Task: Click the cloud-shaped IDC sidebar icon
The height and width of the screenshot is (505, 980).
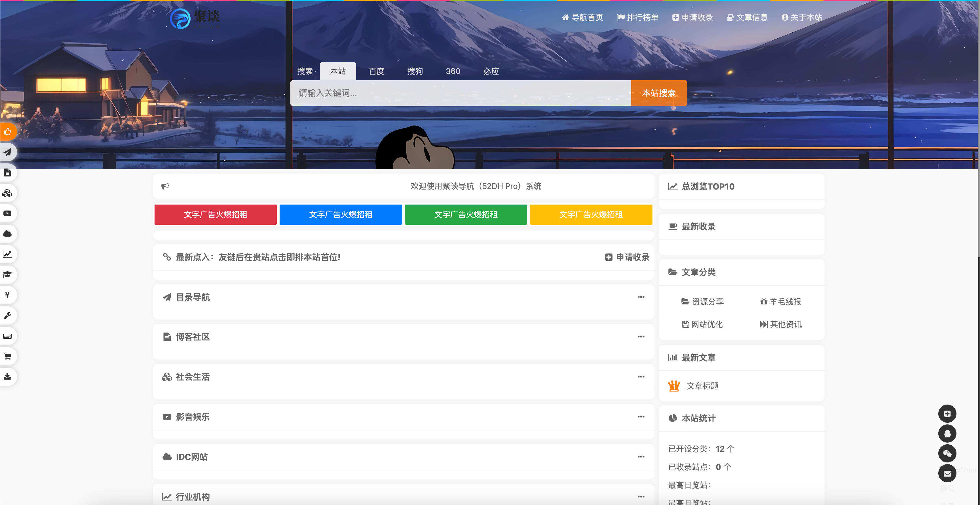Action: tap(7, 234)
